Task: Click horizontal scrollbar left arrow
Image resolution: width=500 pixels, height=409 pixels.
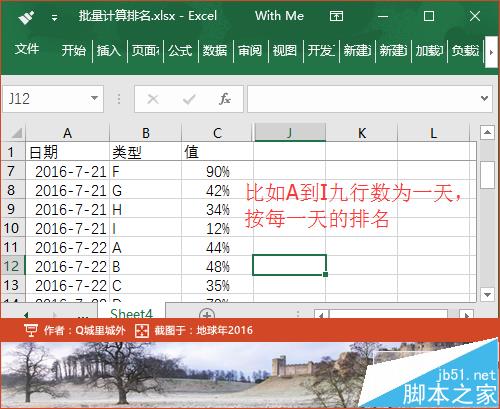Action: 321,314
